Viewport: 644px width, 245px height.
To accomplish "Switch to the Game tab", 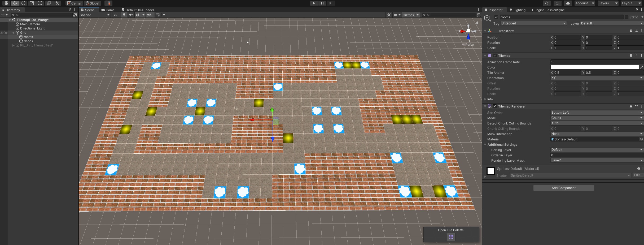I will (x=108, y=10).
